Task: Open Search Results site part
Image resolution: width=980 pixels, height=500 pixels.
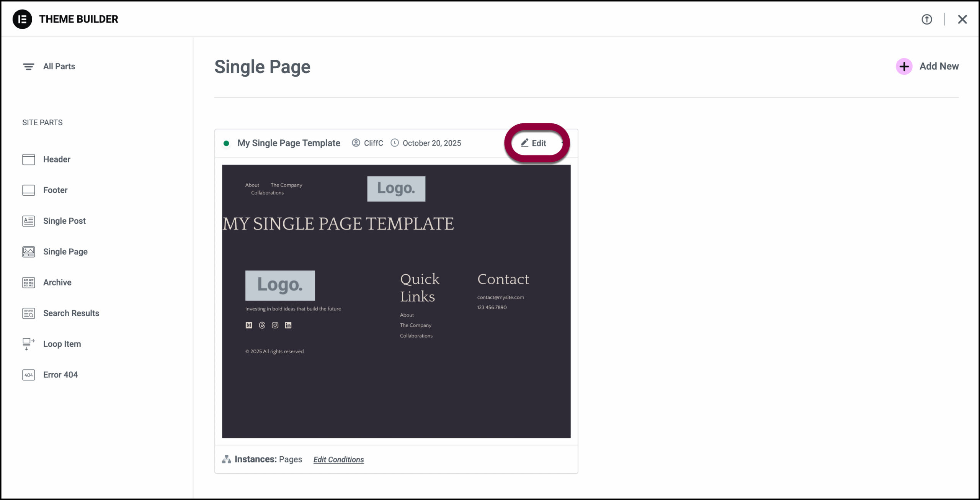Action: (71, 313)
